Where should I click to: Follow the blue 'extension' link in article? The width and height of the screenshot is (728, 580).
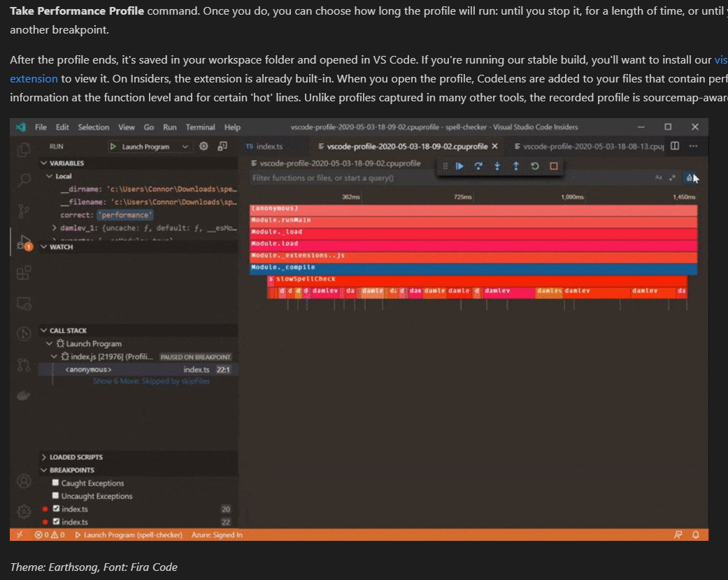pos(34,78)
